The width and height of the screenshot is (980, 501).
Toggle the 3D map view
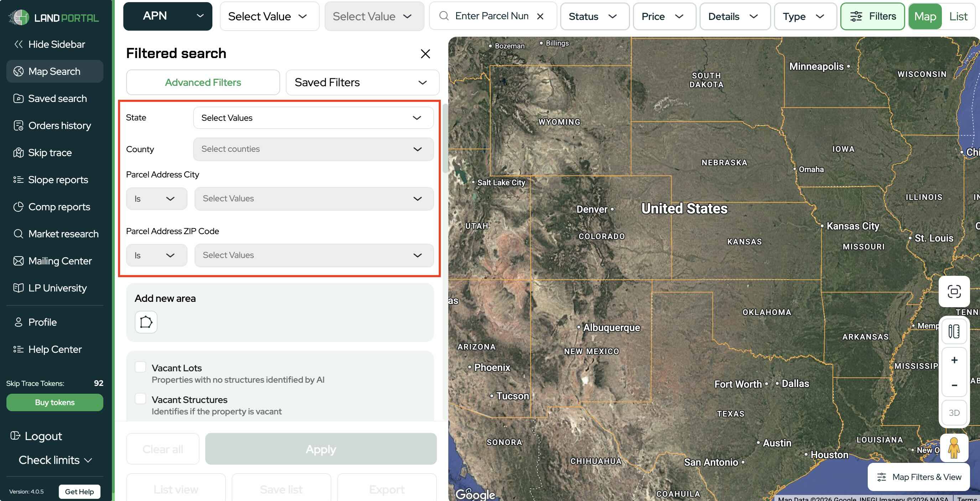pyautogui.click(x=954, y=412)
